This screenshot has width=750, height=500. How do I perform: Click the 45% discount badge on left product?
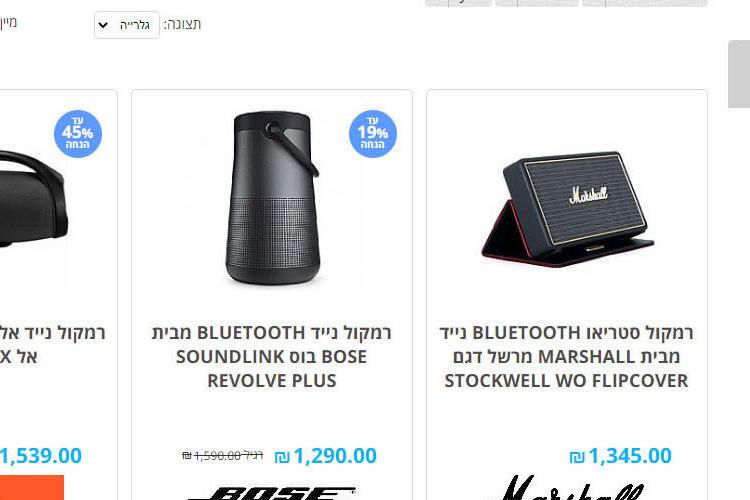tap(77, 133)
